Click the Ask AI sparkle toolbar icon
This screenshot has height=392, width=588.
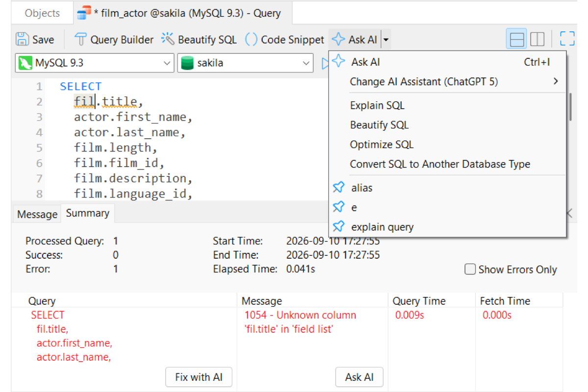click(338, 40)
